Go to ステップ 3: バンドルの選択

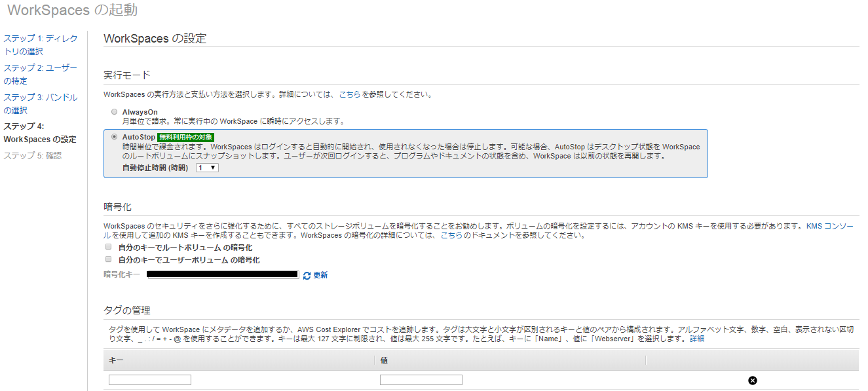click(41, 104)
